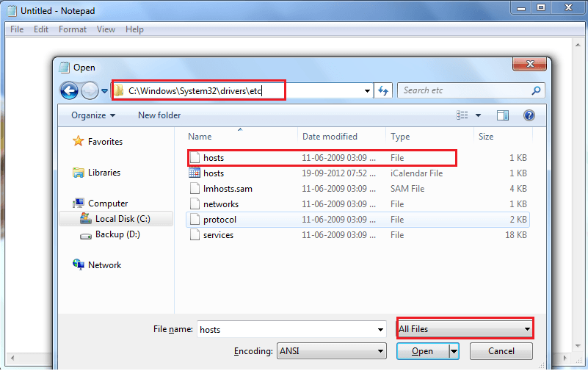Toggle the preview pane icon

[x=503, y=115]
